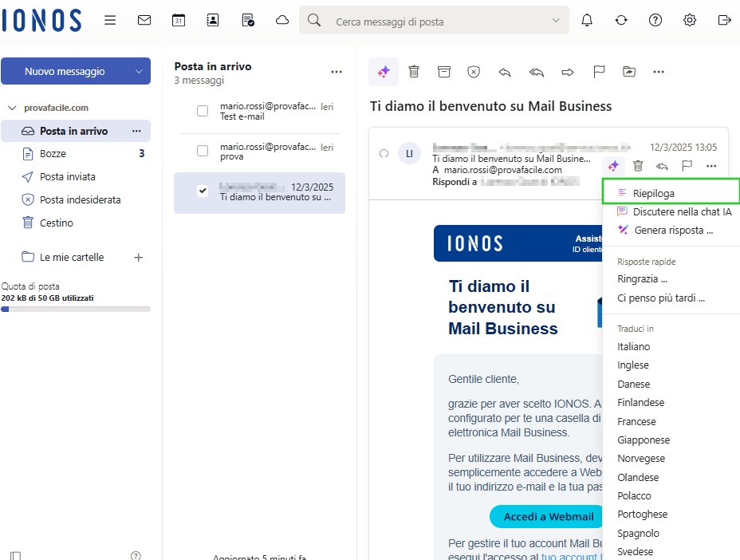Open the Nuovo messaggio dropdown arrow
Screen dimensions: 740x560
(x=140, y=72)
